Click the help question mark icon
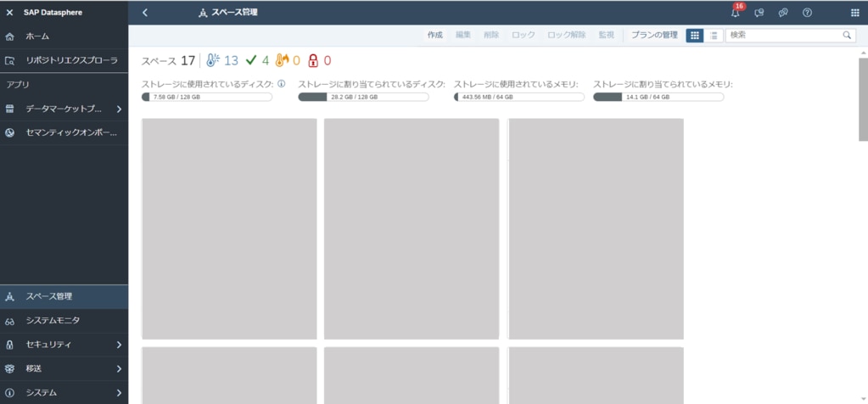Screen dimensions: 868x404 807,13
